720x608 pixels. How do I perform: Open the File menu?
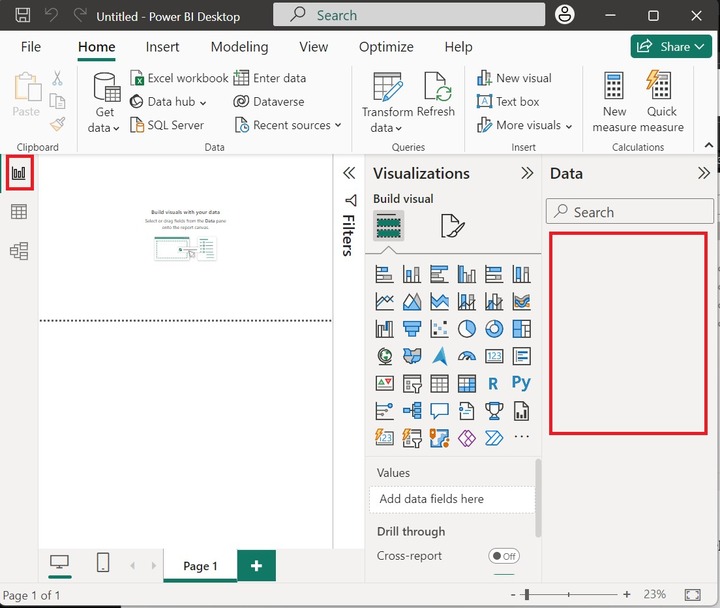coord(31,46)
